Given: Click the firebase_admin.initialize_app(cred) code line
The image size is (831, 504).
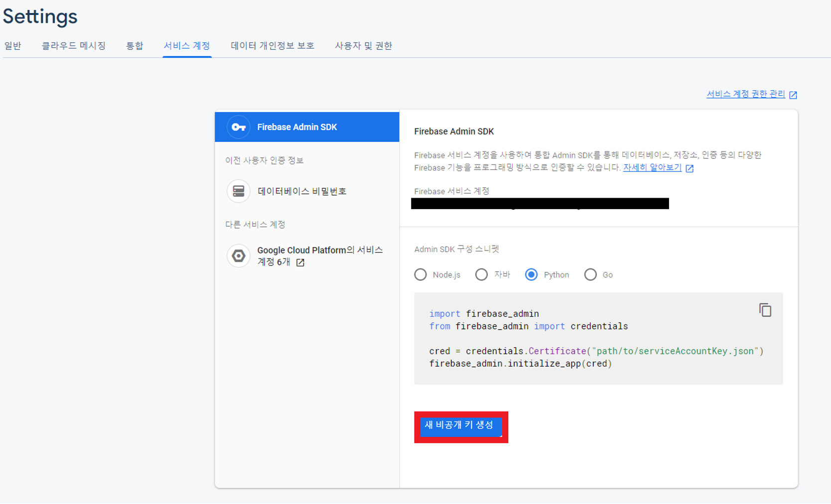Looking at the screenshot, I should pos(521,364).
